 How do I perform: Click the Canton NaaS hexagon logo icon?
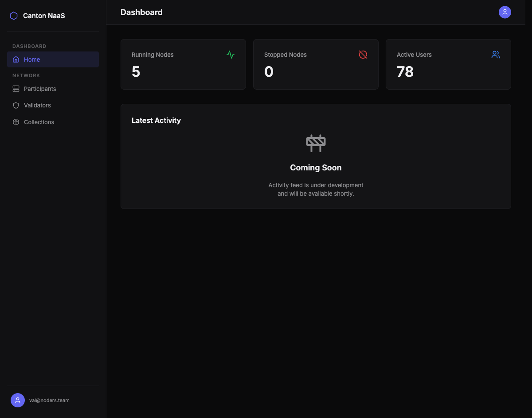click(x=13, y=16)
